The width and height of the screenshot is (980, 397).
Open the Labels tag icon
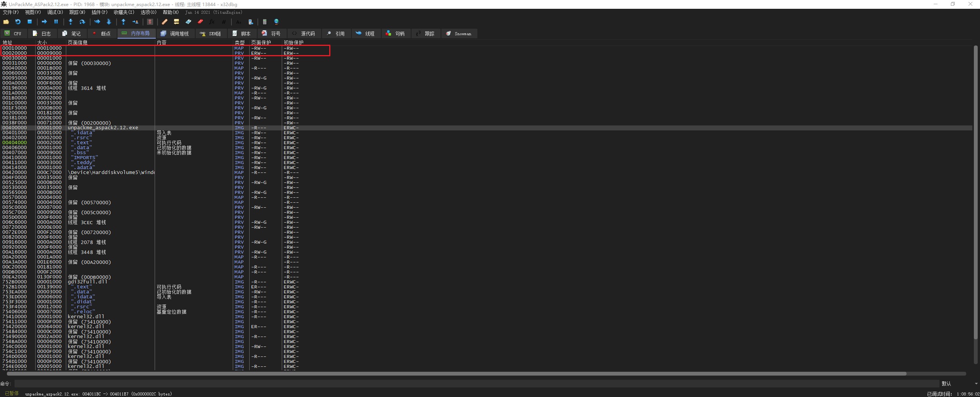point(188,22)
